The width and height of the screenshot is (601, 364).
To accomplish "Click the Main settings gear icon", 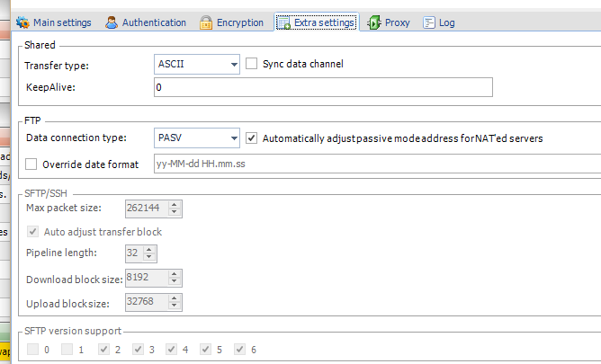I will [22, 22].
